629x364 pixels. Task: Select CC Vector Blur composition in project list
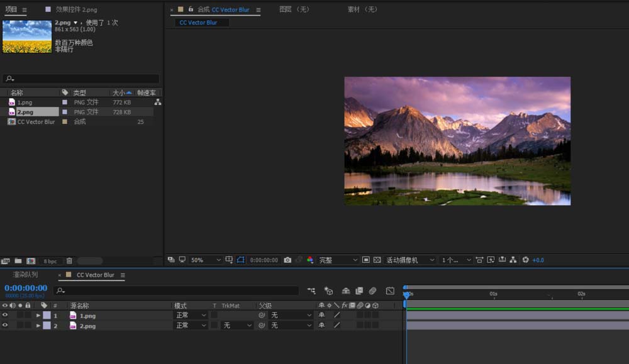tap(36, 122)
